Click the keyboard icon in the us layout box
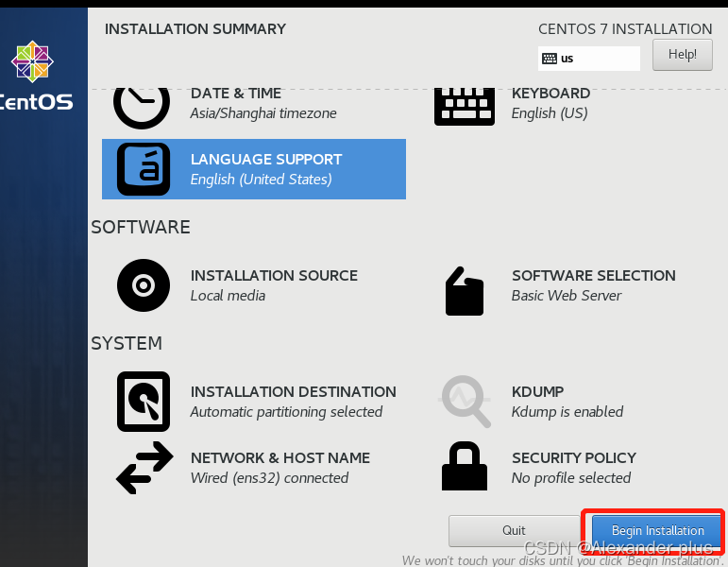The width and height of the screenshot is (728, 567). (x=550, y=59)
